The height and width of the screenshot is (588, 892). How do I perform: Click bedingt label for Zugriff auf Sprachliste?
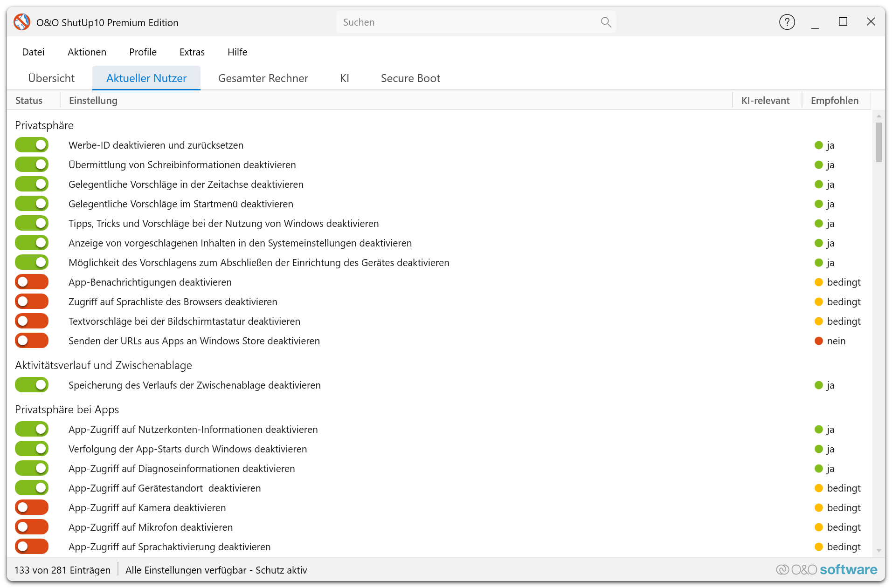[844, 302]
